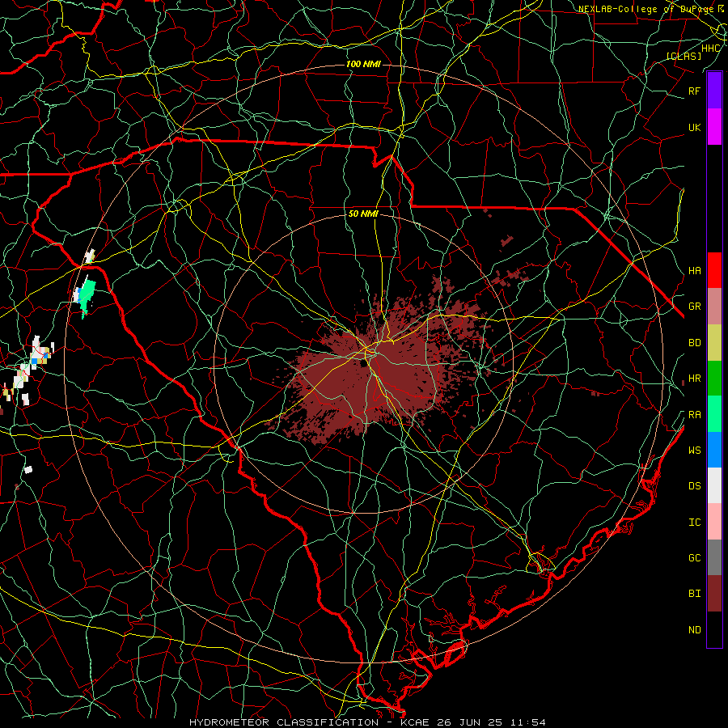Click the HA red legend swatch
The height and width of the screenshot is (728, 728).
pos(714,270)
